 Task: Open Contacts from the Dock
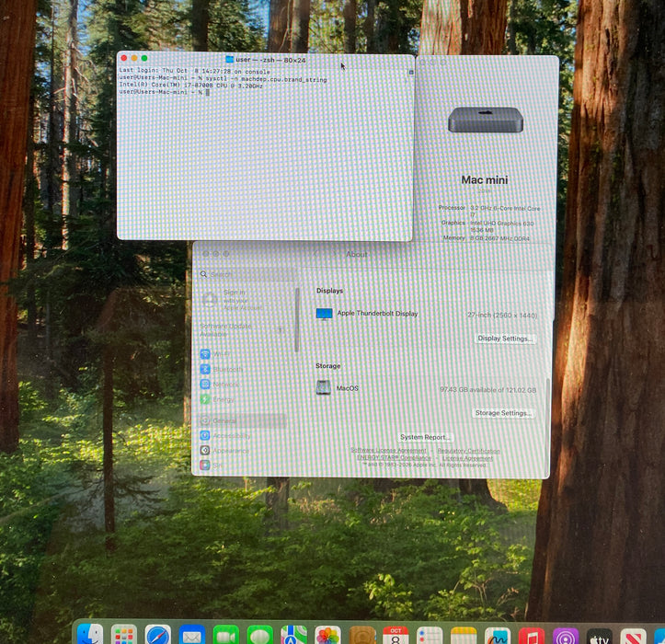tap(361, 635)
